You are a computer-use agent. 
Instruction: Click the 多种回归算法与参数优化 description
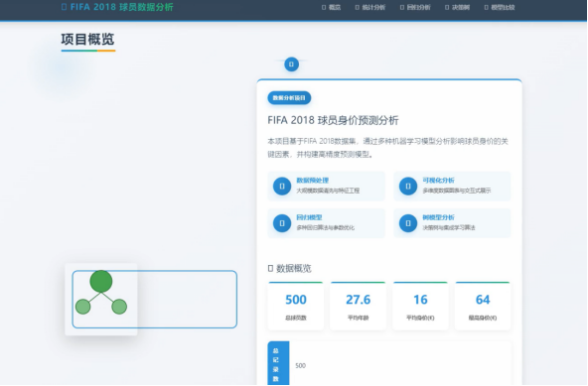[325, 228]
